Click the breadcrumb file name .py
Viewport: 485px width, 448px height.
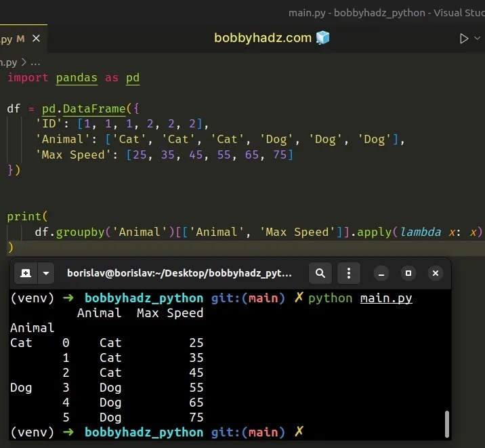[9, 63]
